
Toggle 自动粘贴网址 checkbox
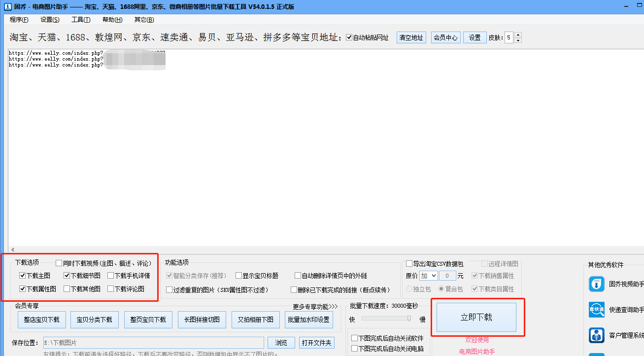(349, 37)
